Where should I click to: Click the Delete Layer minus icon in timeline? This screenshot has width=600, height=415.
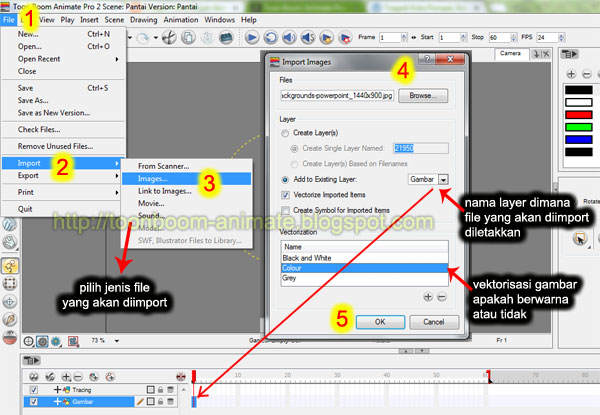pos(78,377)
